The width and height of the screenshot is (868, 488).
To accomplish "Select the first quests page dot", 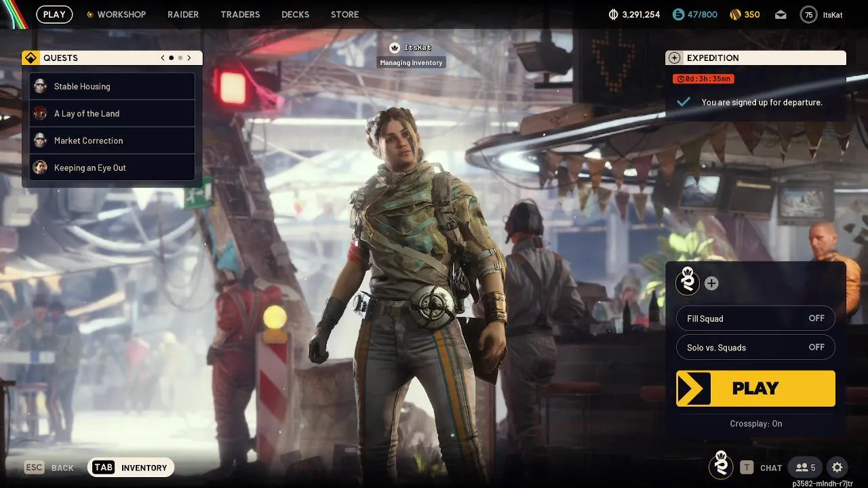I will [x=172, y=58].
